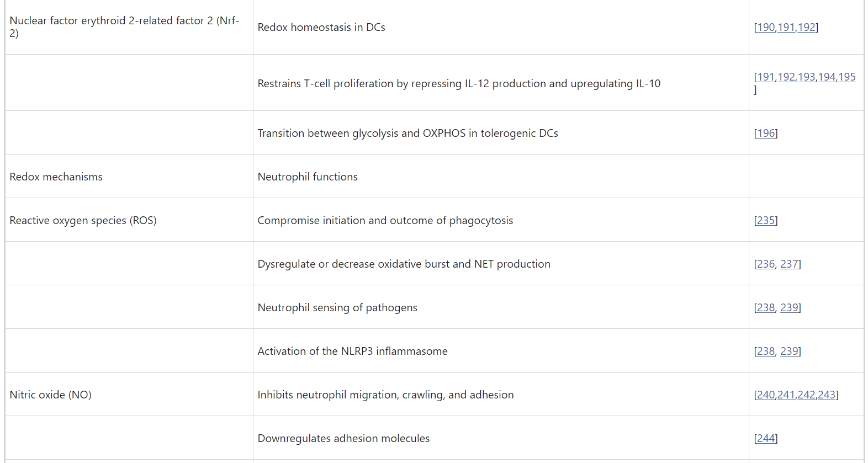Open reference 243 link
This screenshot has width=868, height=463.
(827, 395)
